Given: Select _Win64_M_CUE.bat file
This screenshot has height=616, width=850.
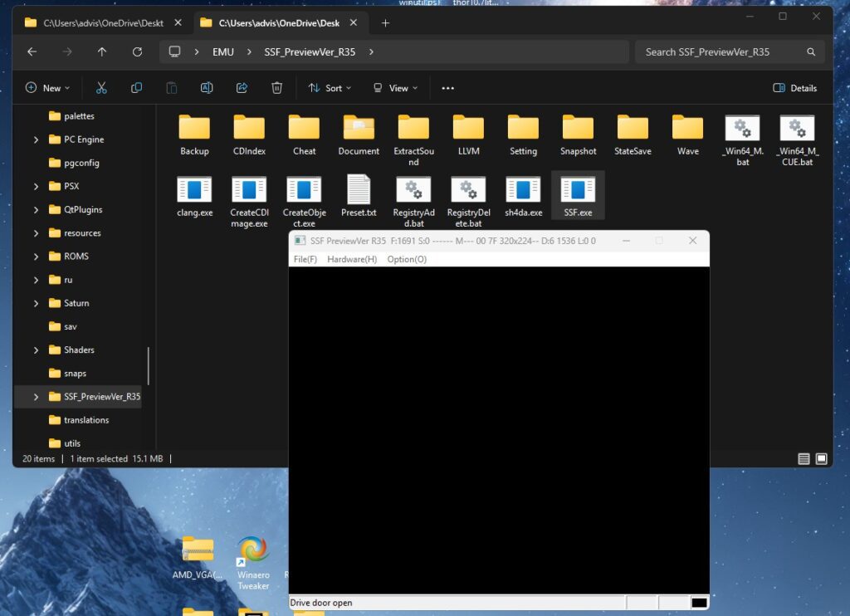Looking at the screenshot, I should (x=798, y=140).
